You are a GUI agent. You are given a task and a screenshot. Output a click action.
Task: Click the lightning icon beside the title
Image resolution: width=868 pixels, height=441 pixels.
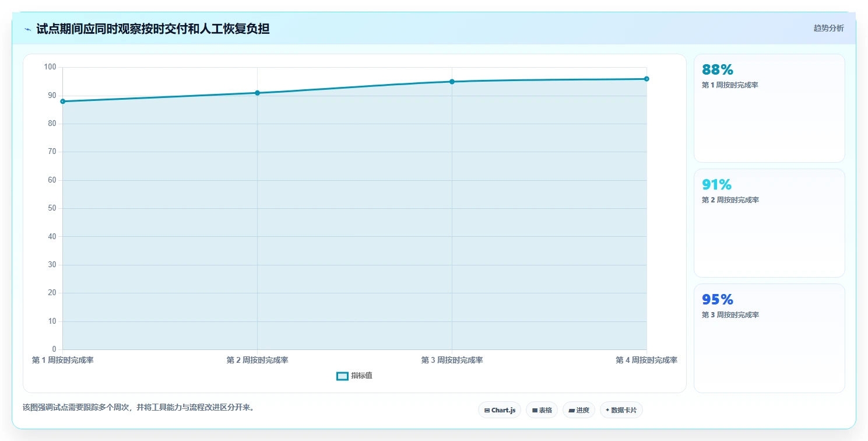27,29
